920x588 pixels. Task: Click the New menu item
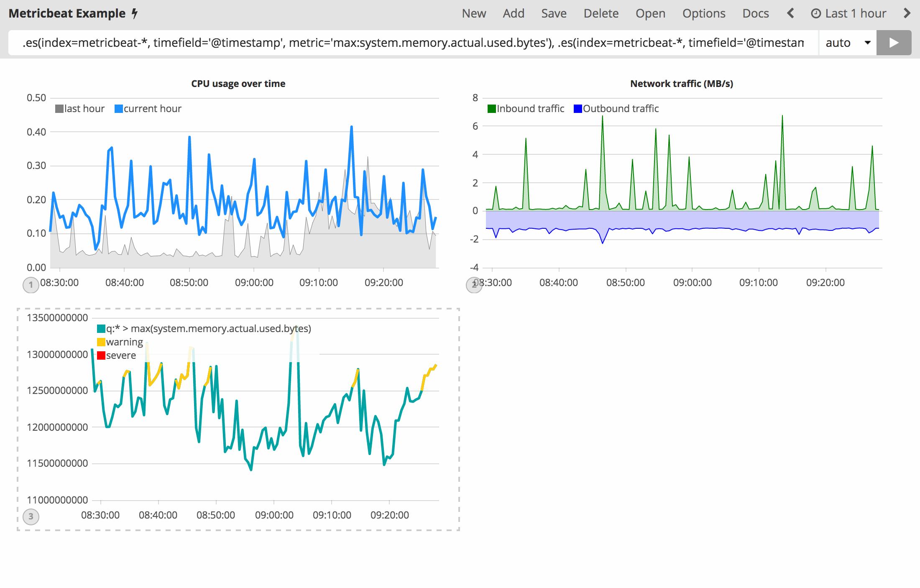click(x=474, y=13)
